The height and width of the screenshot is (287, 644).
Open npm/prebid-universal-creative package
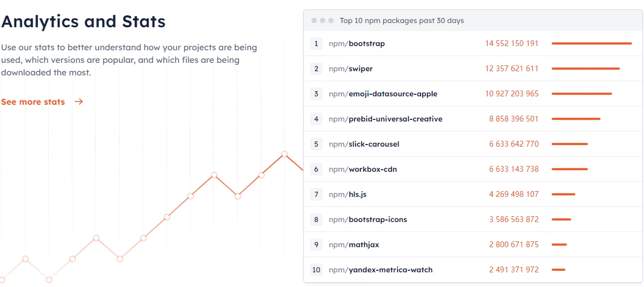coord(385,119)
